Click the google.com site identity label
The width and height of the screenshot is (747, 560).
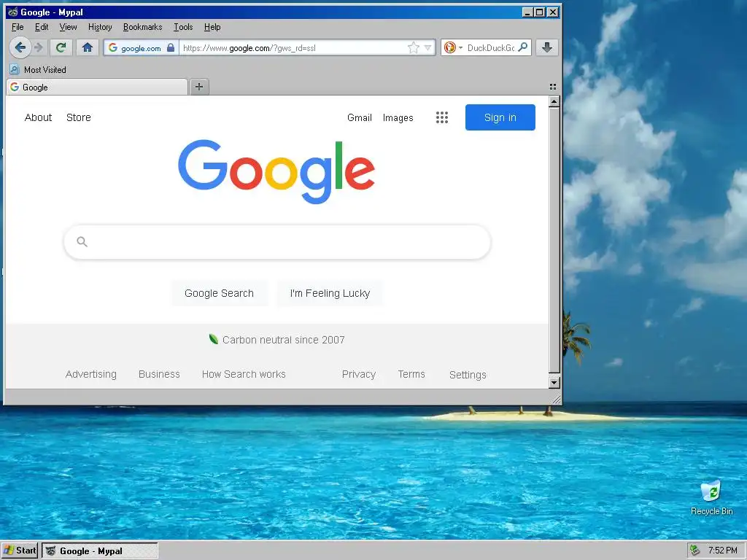141,48
